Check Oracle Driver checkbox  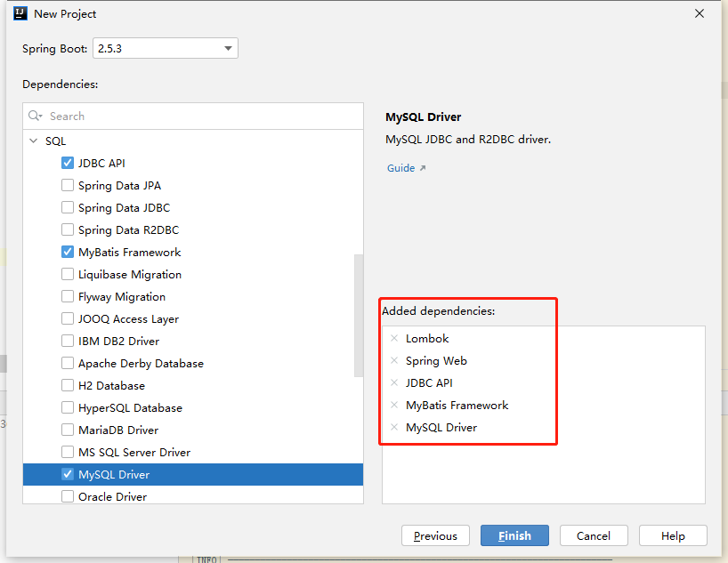[68, 496]
